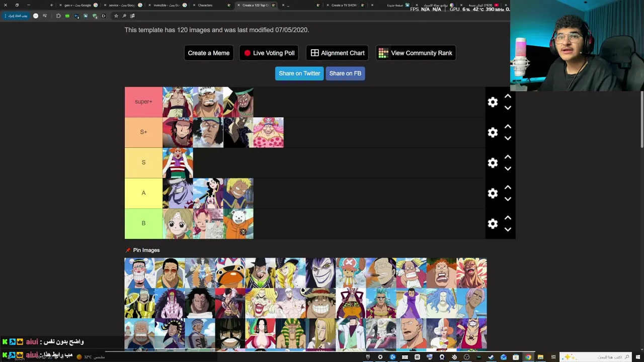Open the taskbar settings gear app
The height and width of the screenshot is (362, 644).
tap(380, 357)
